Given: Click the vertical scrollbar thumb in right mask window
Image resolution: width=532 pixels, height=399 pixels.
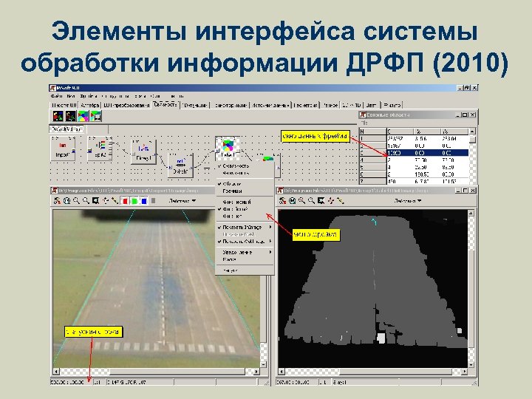Looking at the screenshot, I should [471, 299].
